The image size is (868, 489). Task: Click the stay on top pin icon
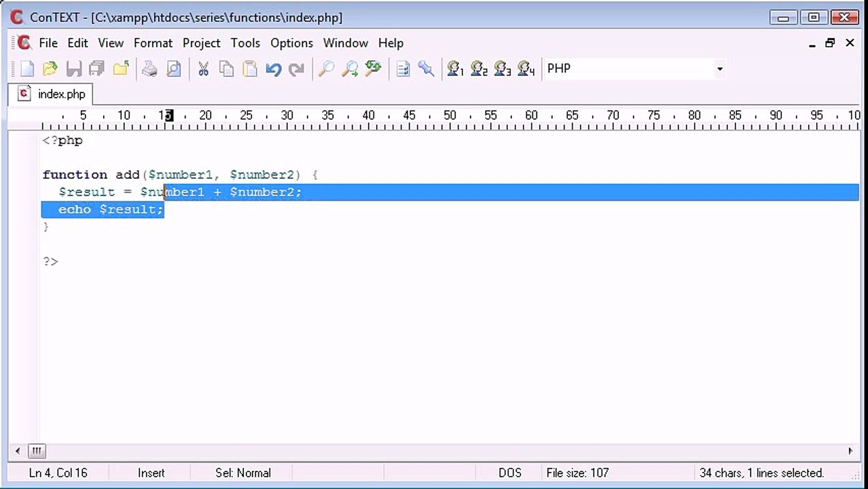point(427,69)
